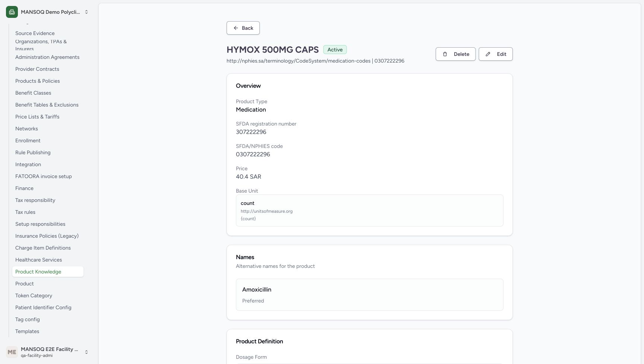Select the SFDA/NPHIES code 0307222296
This screenshot has width=644, height=364.
tap(253, 154)
